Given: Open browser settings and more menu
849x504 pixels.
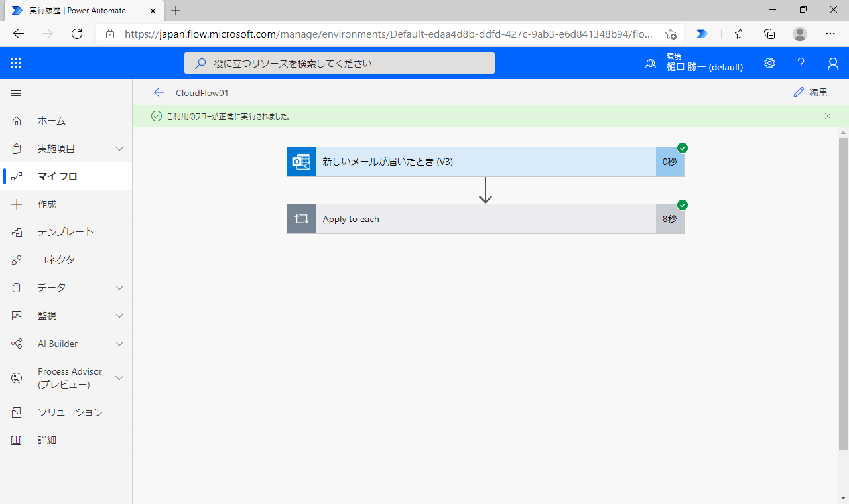Looking at the screenshot, I should click(830, 34).
